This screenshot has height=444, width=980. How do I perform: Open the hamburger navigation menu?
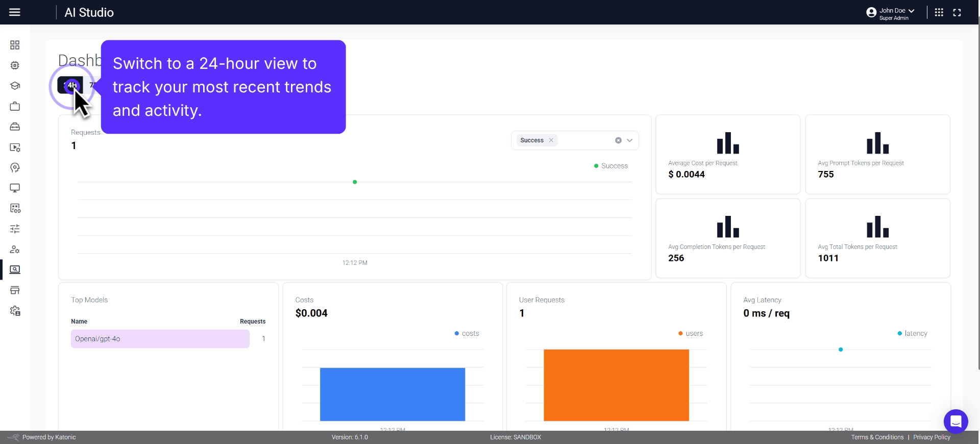tap(15, 12)
